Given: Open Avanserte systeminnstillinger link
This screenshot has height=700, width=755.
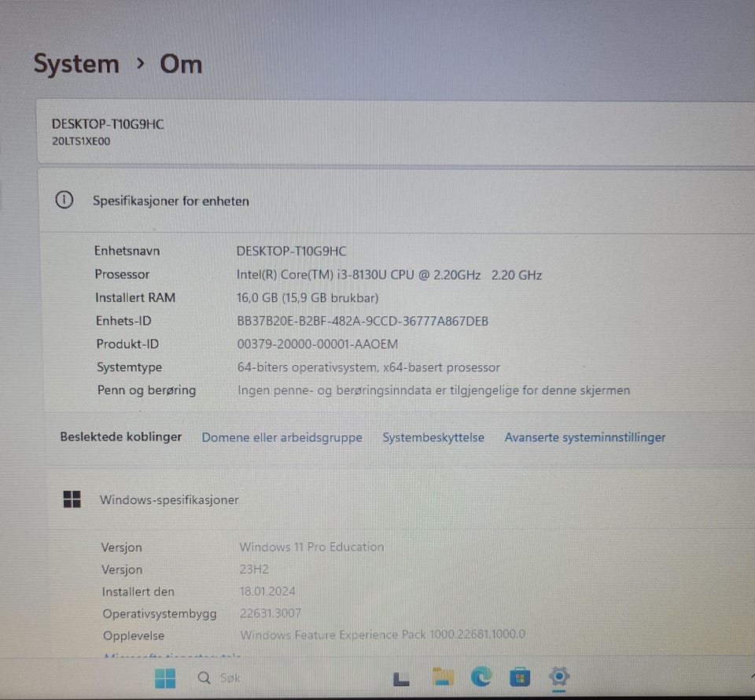Looking at the screenshot, I should pos(585,437).
